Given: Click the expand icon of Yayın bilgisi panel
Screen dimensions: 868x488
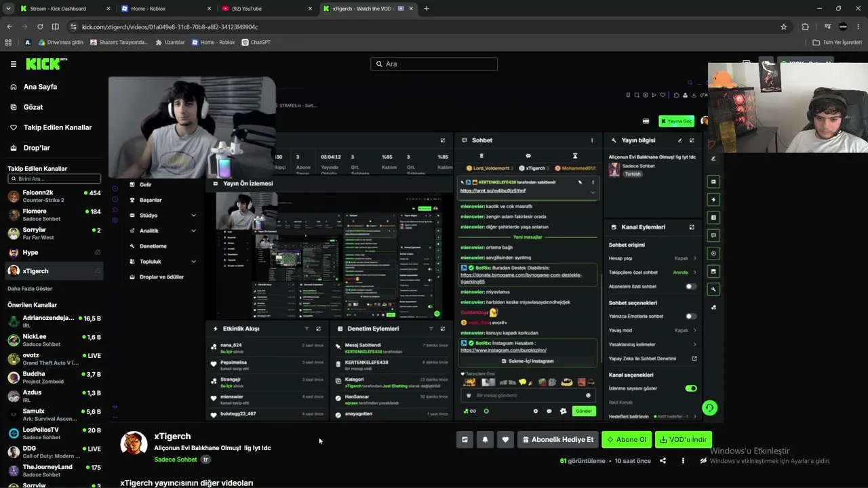Looking at the screenshot, I should 692,140.
